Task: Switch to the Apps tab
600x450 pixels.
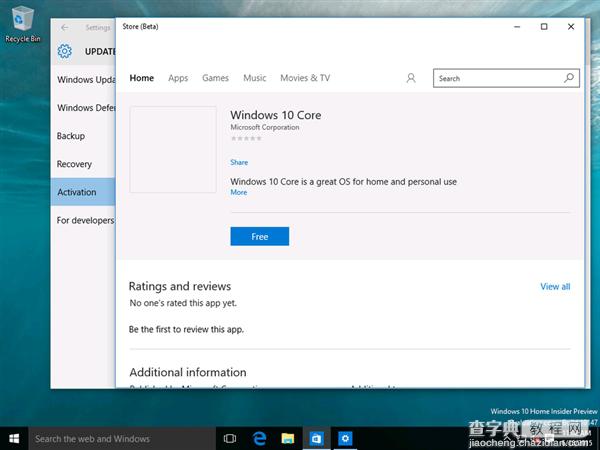Action: 178,78
